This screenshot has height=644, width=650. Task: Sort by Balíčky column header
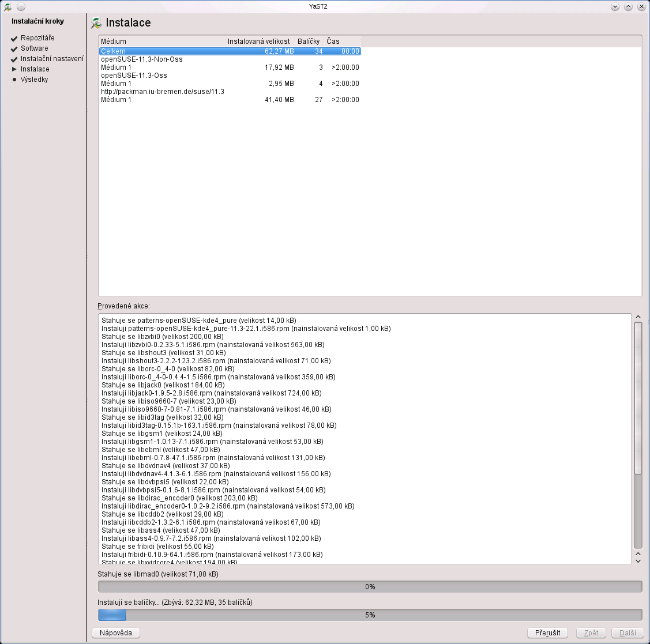309,42
